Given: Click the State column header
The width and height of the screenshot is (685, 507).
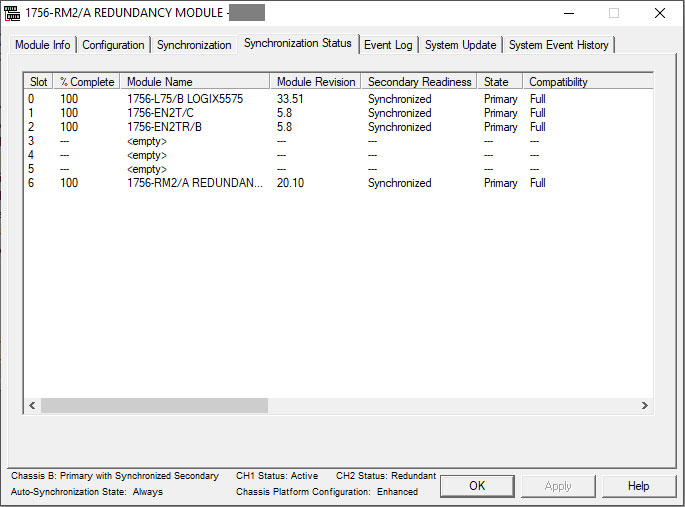Looking at the screenshot, I should pos(500,82).
